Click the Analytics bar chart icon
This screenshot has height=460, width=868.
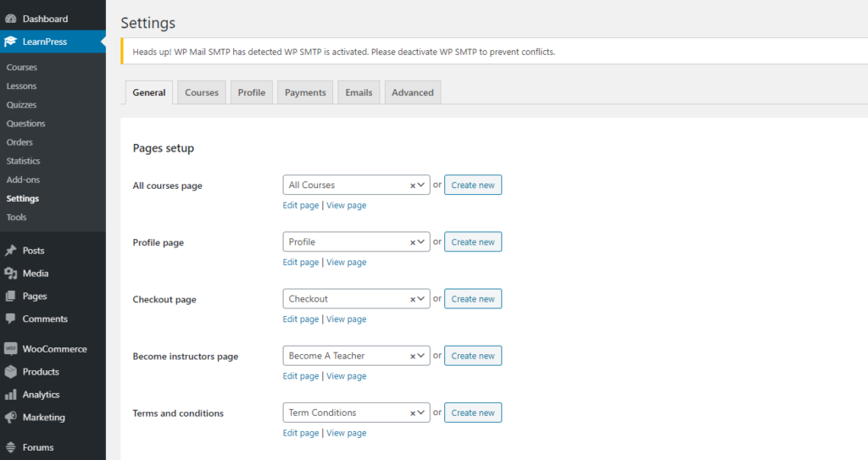coord(11,395)
